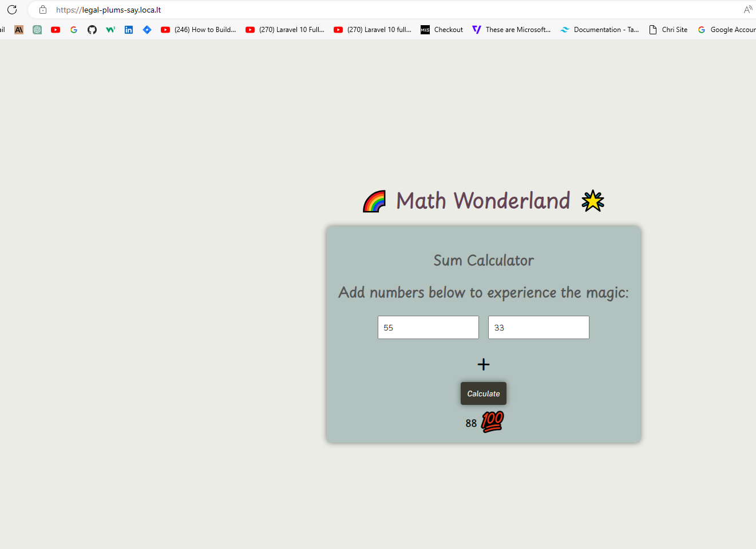Click the 100 emoji next to result
756x549 pixels.
tap(492, 421)
